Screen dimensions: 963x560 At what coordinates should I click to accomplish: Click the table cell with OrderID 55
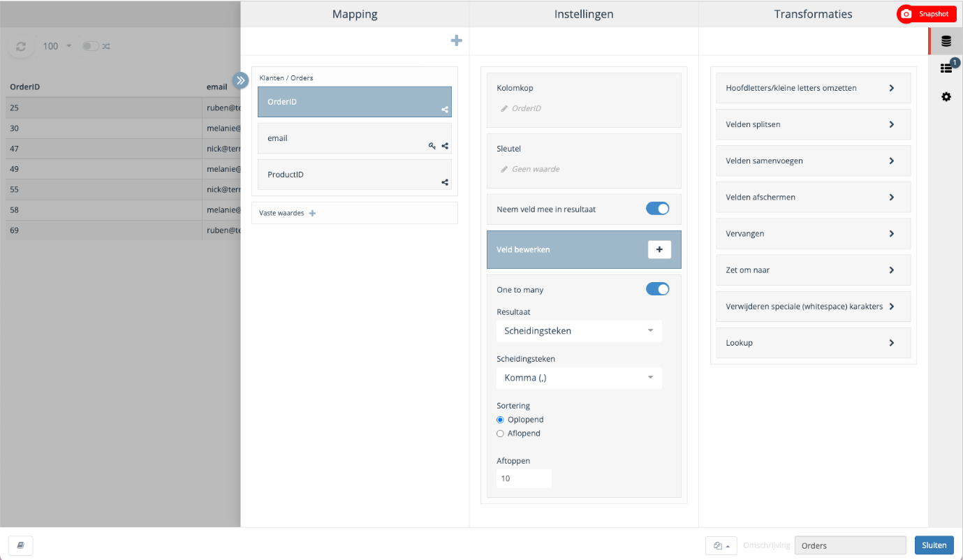tap(104, 189)
